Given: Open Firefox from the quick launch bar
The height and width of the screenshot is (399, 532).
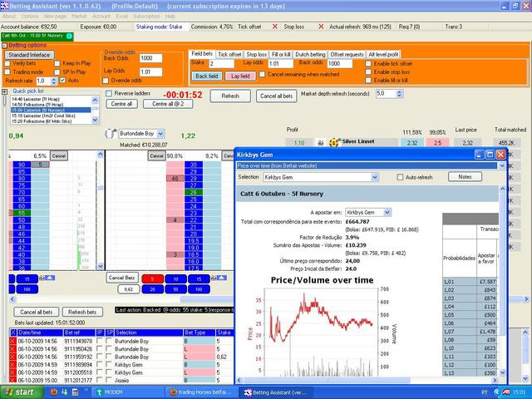Looking at the screenshot, I should (53, 392).
